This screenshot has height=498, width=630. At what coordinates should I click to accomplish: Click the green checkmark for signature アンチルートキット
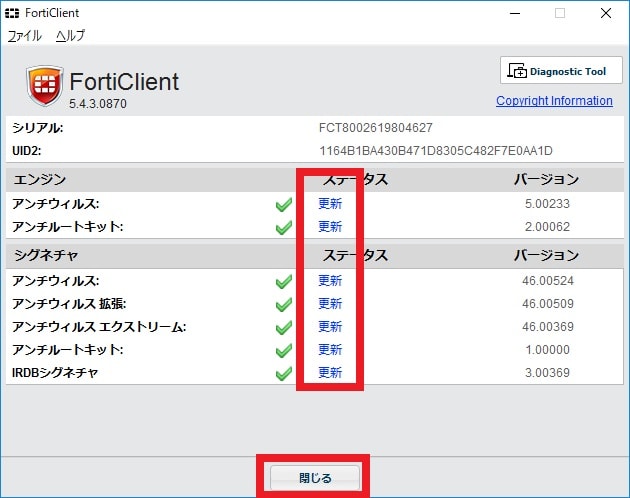[x=284, y=350]
